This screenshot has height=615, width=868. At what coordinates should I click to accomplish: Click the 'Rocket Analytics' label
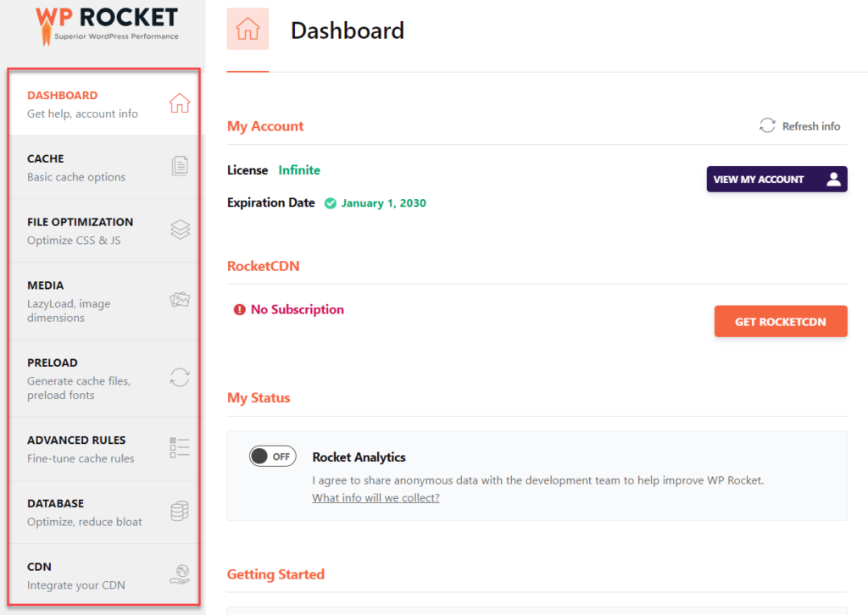(x=359, y=457)
